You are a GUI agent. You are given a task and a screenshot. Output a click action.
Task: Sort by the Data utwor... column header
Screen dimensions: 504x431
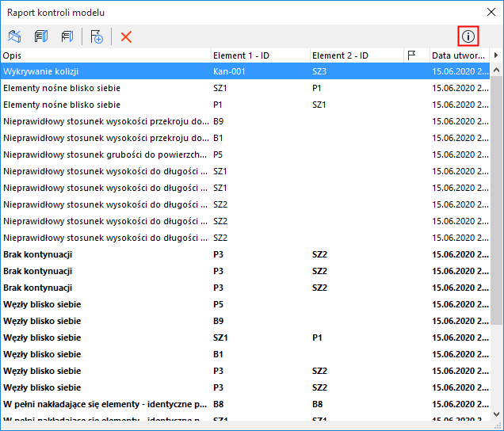[460, 55]
